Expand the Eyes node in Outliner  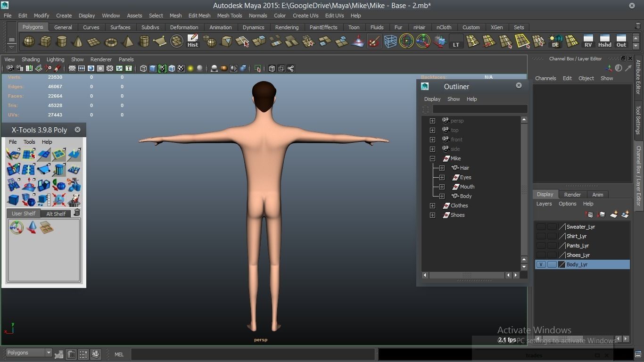point(442,177)
